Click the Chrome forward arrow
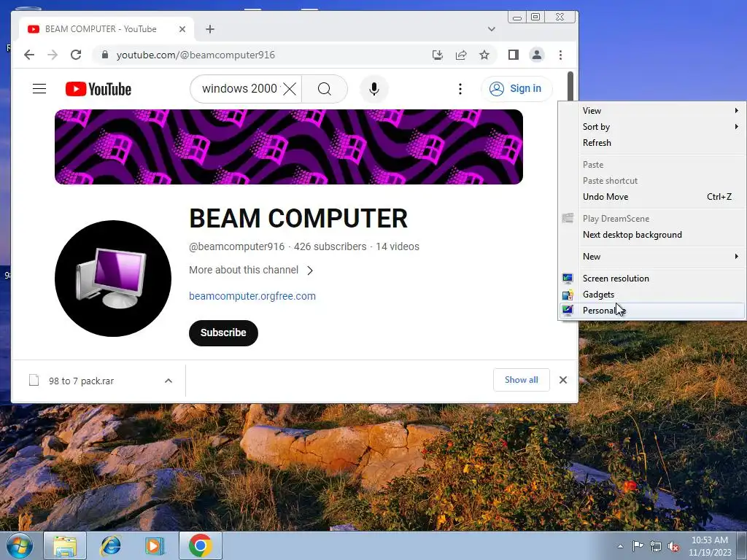 (x=53, y=55)
